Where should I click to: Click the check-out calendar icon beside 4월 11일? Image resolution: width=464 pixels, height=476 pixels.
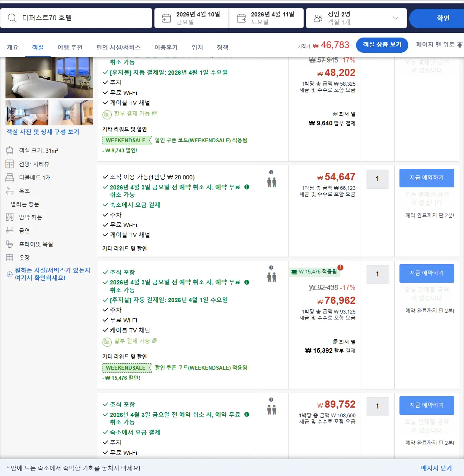[241, 18]
